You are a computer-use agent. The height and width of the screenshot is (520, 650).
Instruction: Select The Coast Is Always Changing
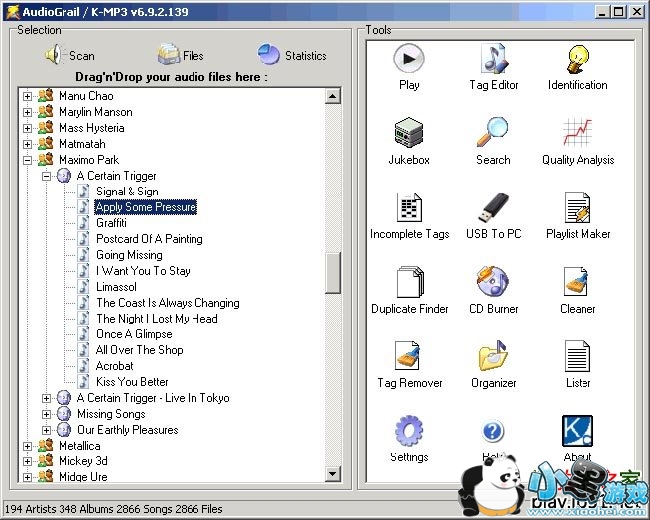[168, 303]
